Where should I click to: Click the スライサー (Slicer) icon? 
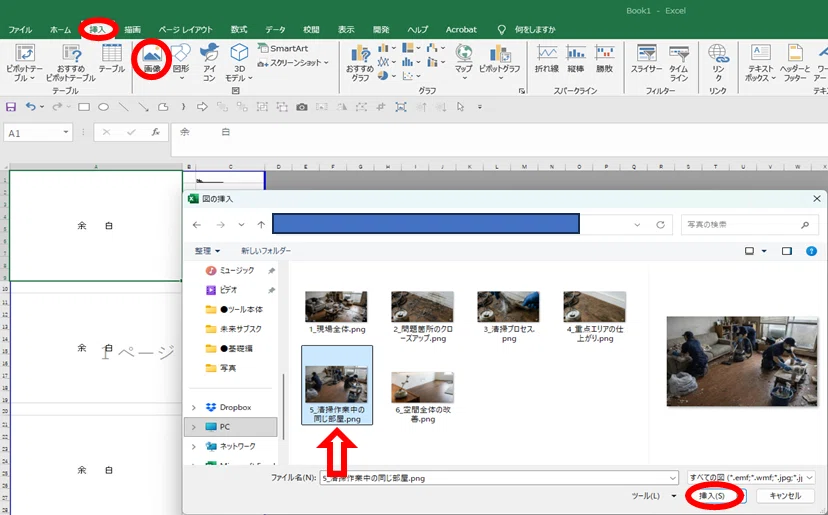646,53
